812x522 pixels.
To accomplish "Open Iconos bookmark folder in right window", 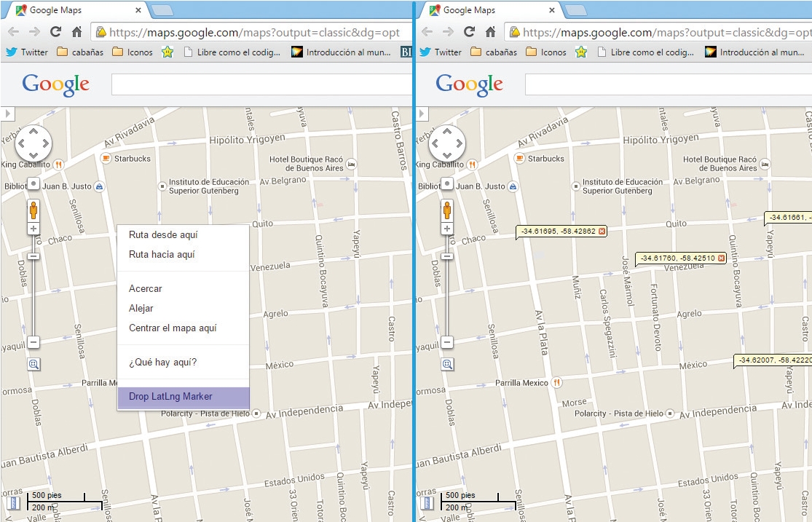I will tap(545, 52).
